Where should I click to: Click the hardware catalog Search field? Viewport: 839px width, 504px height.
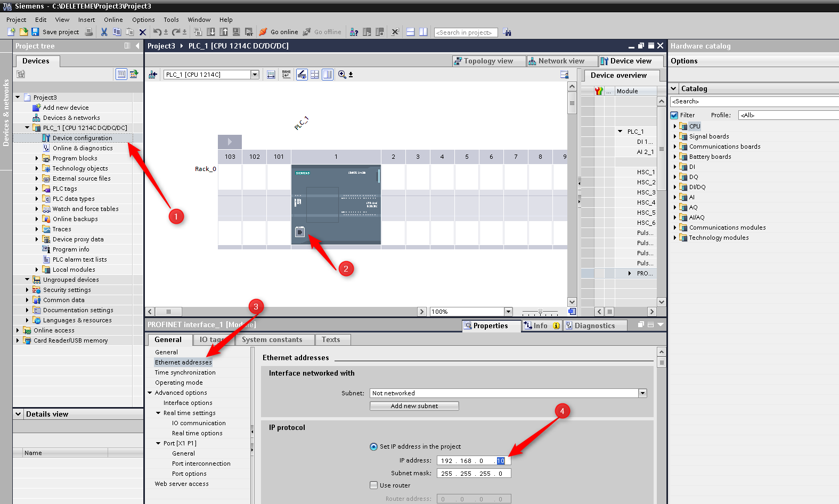click(754, 101)
